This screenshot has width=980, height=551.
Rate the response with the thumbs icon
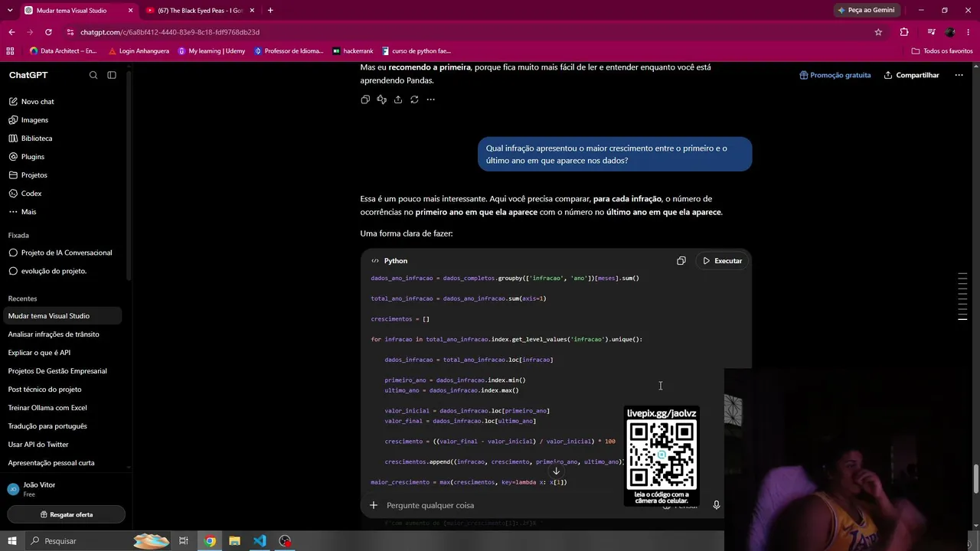pyautogui.click(x=381, y=99)
